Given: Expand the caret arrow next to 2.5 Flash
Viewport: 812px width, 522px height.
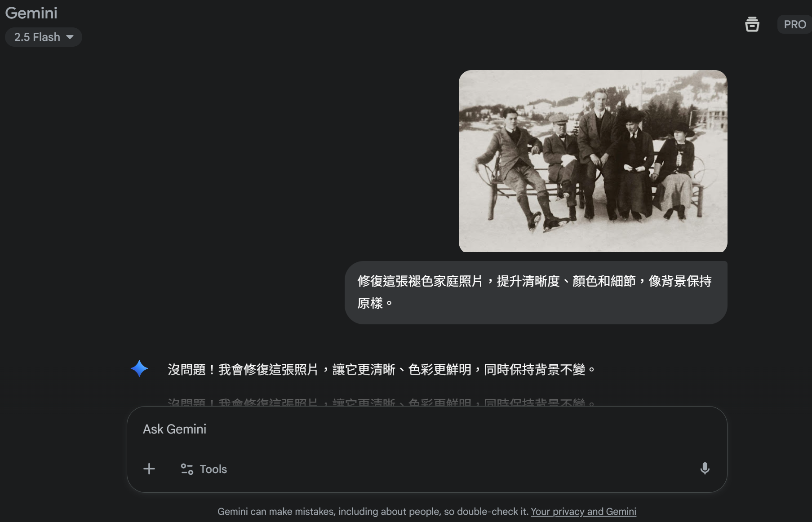Looking at the screenshot, I should click(70, 37).
